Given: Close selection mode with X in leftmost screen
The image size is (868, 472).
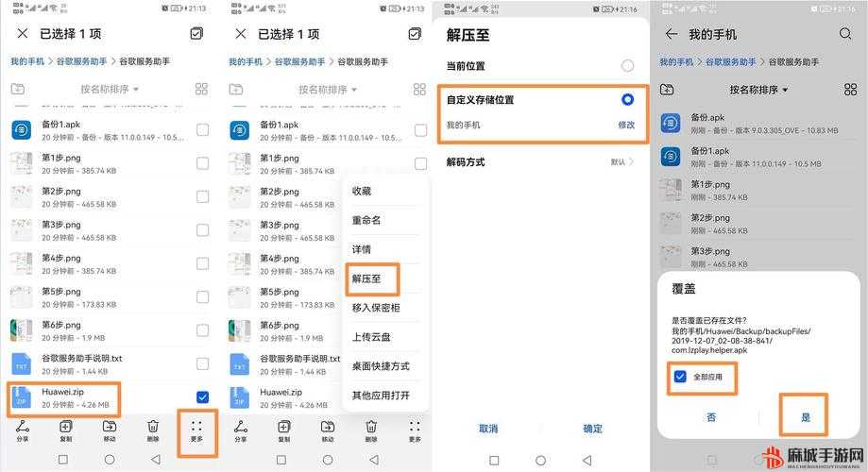Looking at the screenshot, I should pyautogui.click(x=22, y=34).
